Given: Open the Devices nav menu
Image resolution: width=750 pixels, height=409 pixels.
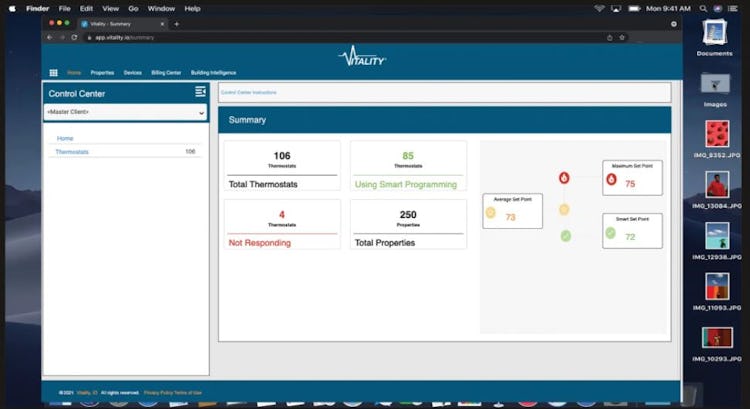Looking at the screenshot, I should pos(132,73).
